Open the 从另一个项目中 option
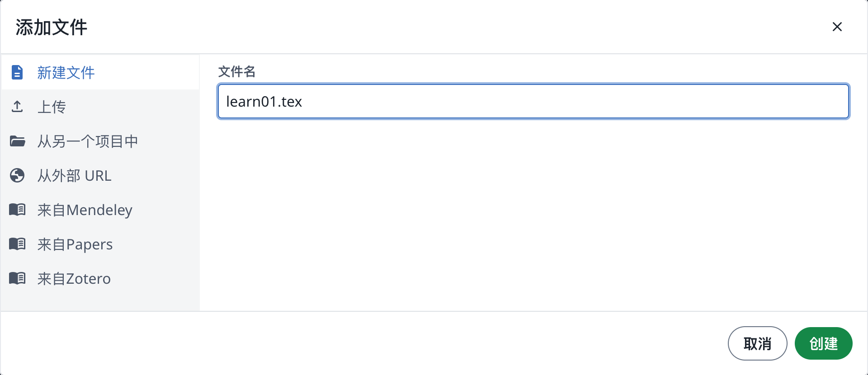868x375 pixels. 100,141
